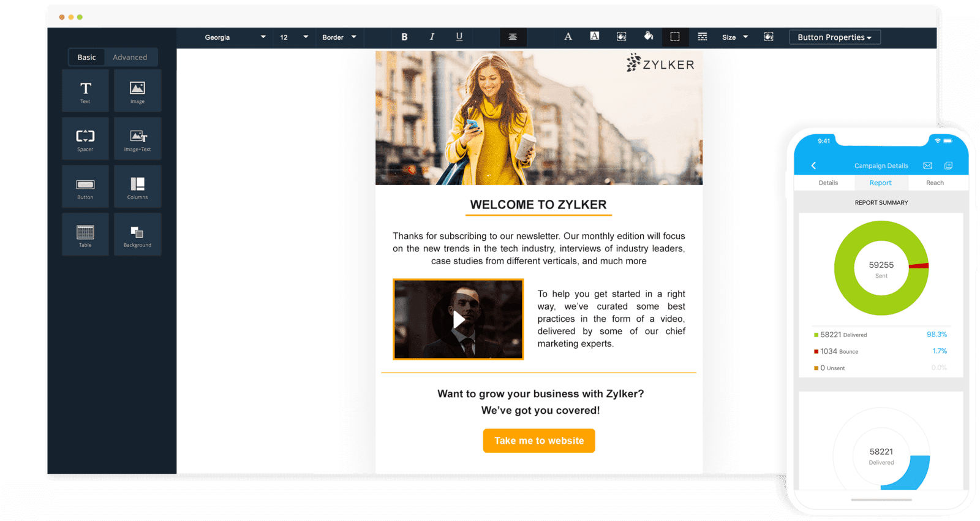Click the Take me to website button
This screenshot has width=980, height=521.
[539, 441]
